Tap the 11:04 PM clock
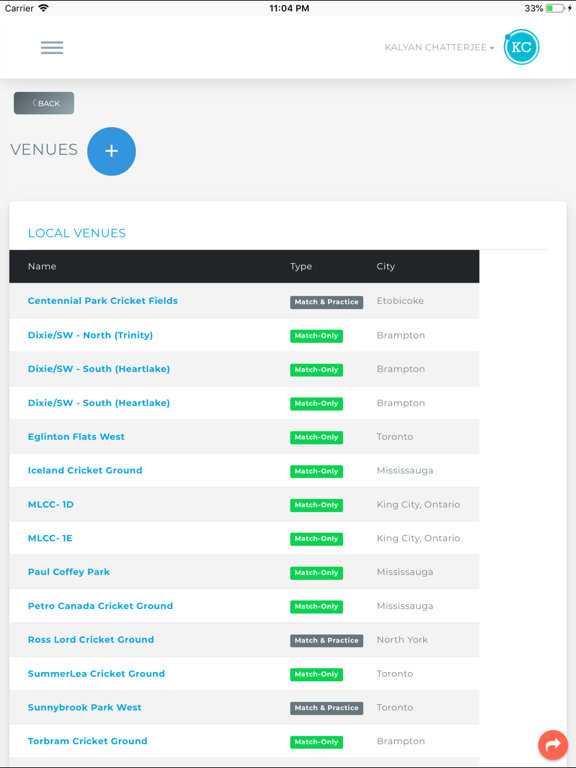The width and height of the screenshot is (576, 768). (289, 8)
